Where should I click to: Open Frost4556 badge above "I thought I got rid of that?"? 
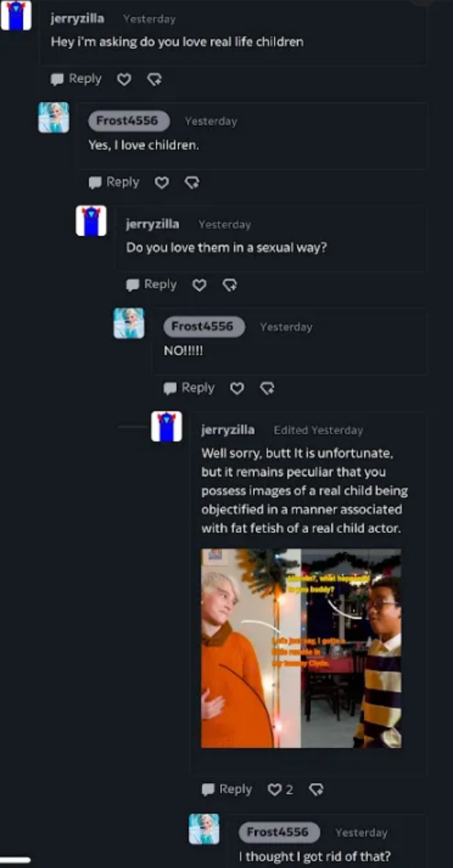(279, 832)
